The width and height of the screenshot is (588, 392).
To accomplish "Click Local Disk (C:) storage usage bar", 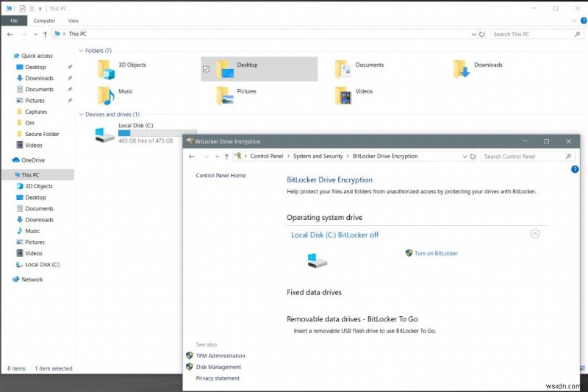I will pos(157,133).
